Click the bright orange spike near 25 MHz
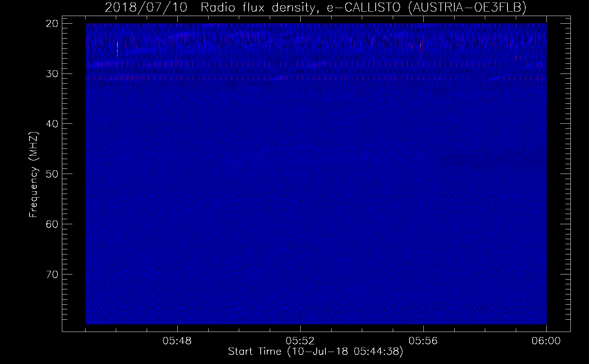Image resolution: width=589 pixels, height=364 pixels. [117, 50]
